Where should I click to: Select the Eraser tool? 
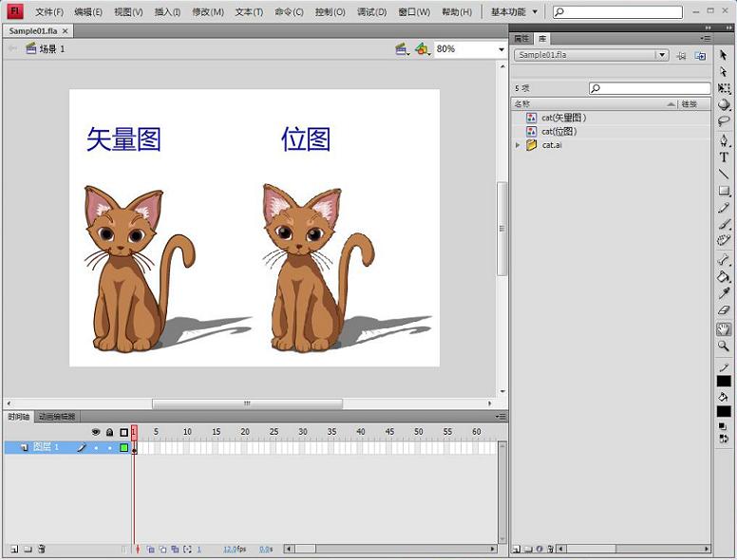tap(724, 310)
